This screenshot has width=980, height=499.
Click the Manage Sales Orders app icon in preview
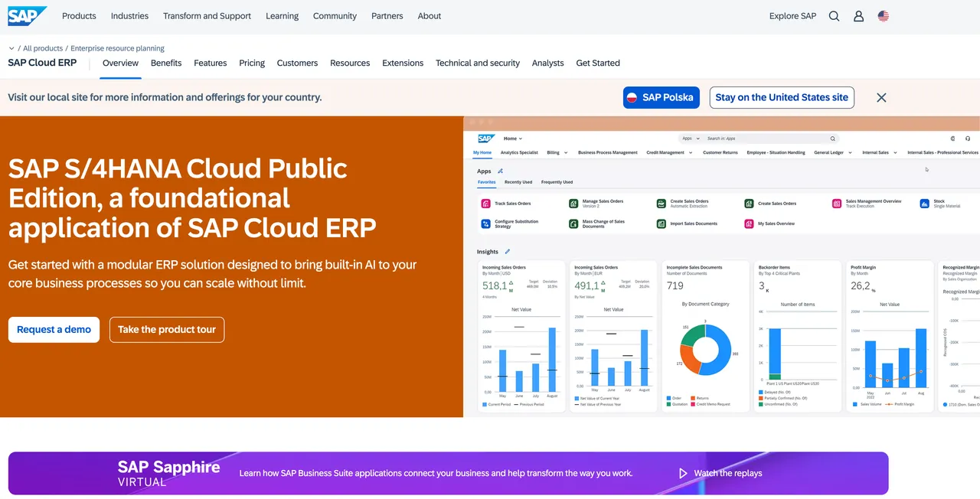point(573,204)
